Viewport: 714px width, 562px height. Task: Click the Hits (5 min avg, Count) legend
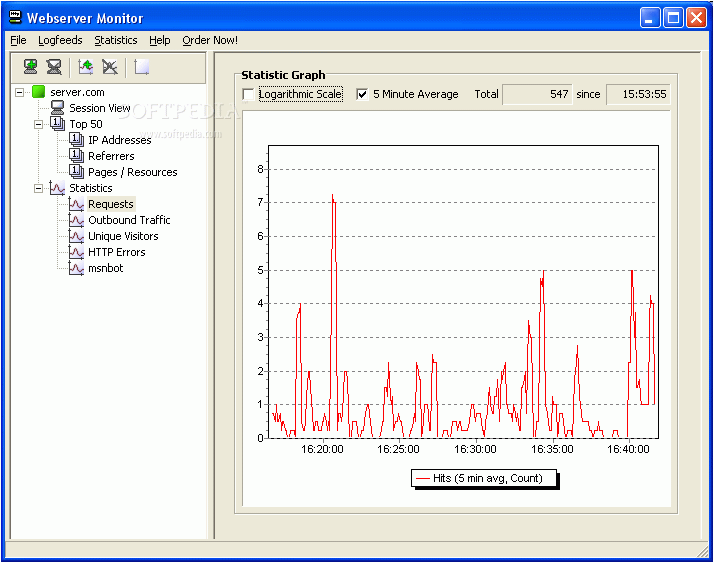[484, 478]
